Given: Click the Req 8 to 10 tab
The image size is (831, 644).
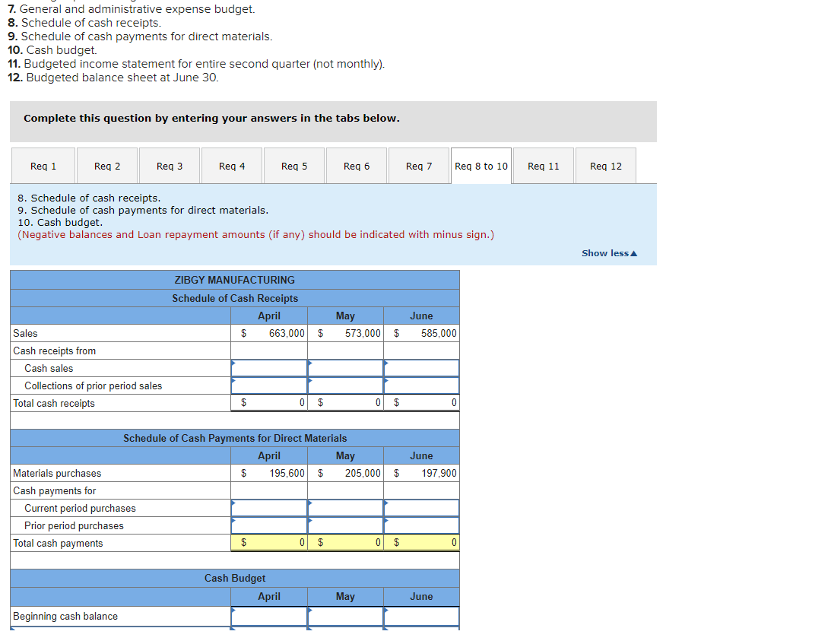Looking at the screenshot, I should pos(481,166).
